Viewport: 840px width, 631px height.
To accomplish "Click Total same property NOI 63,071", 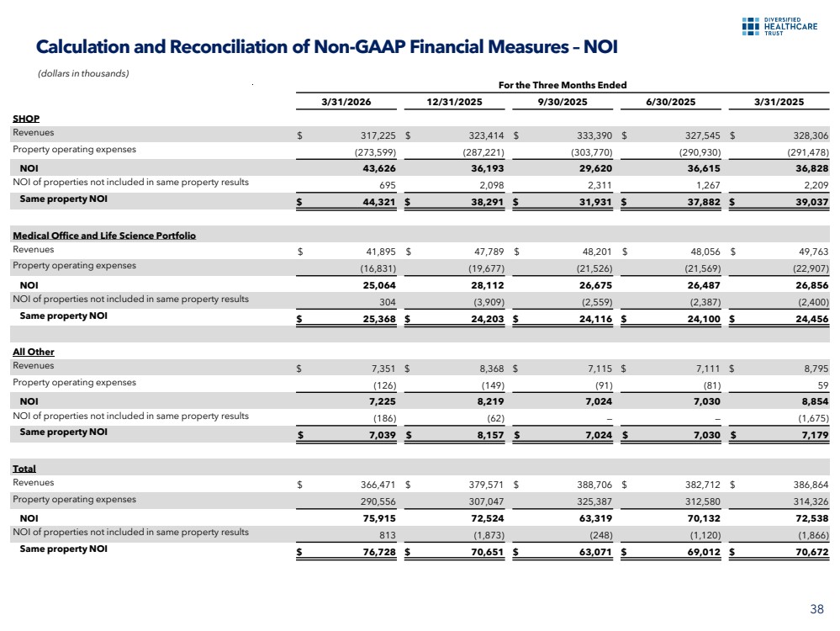I will click(x=595, y=552).
